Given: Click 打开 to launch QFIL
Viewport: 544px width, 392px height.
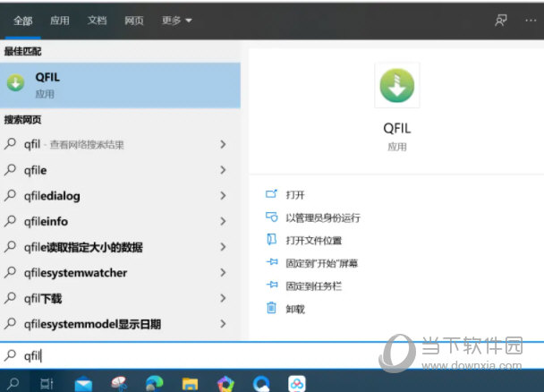Looking at the screenshot, I should pos(295,195).
